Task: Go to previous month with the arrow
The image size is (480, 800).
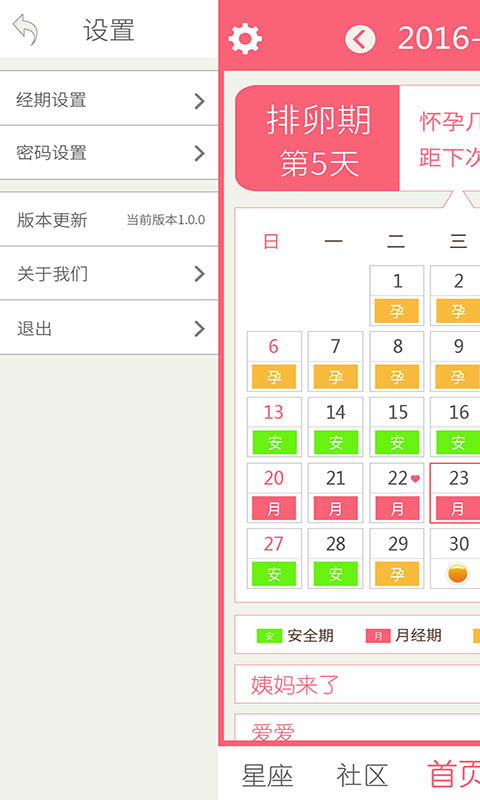Action: tap(360, 39)
